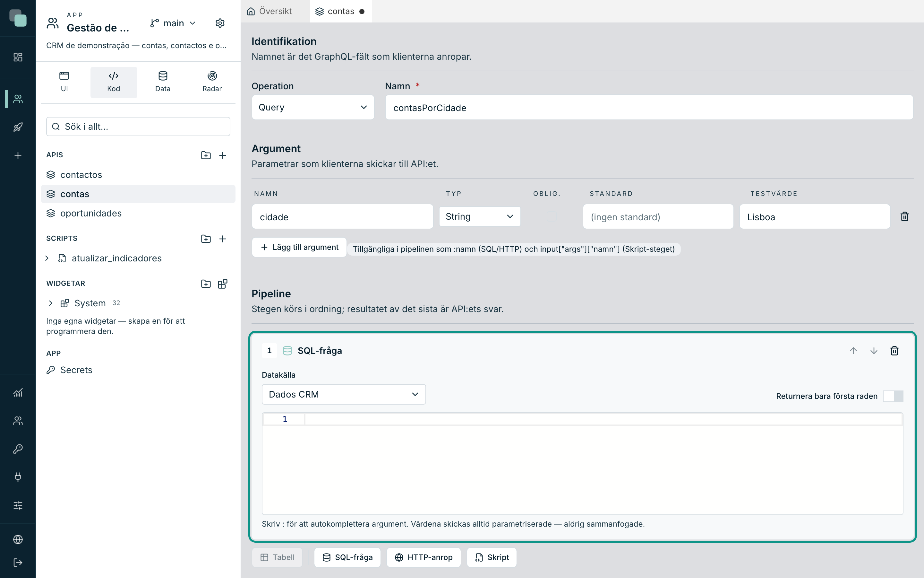Switch to the Radar section tab
924x578 pixels.
(212, 82)
